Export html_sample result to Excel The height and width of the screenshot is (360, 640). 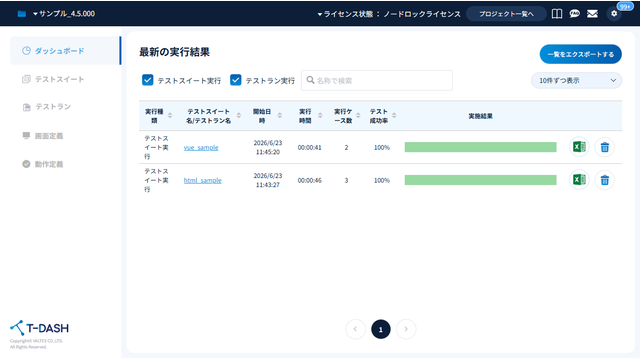[x=579, y=180]
